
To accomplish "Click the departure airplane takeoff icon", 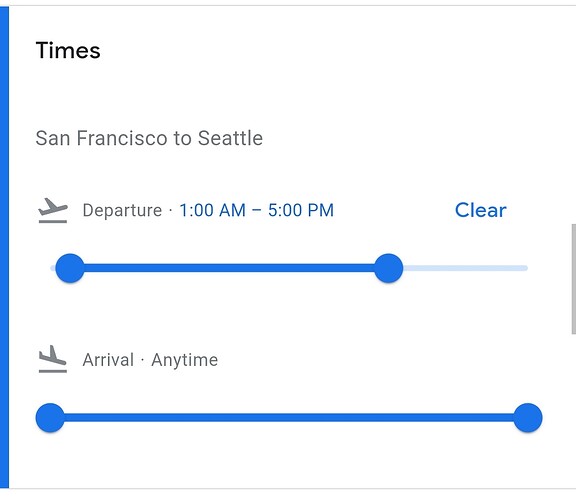I will pos(53,210).
